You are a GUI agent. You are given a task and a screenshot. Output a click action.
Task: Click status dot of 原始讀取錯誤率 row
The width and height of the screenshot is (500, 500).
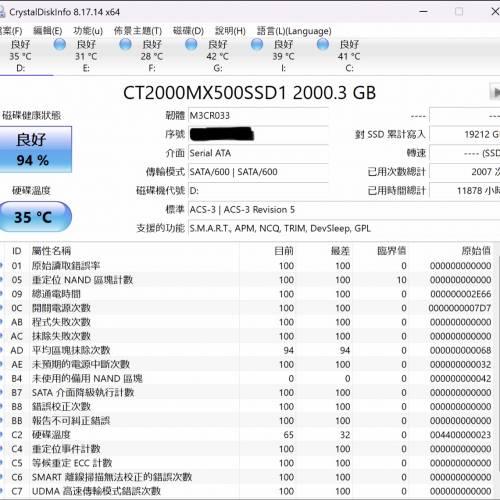pyautogui.click(x=1, y=266)
